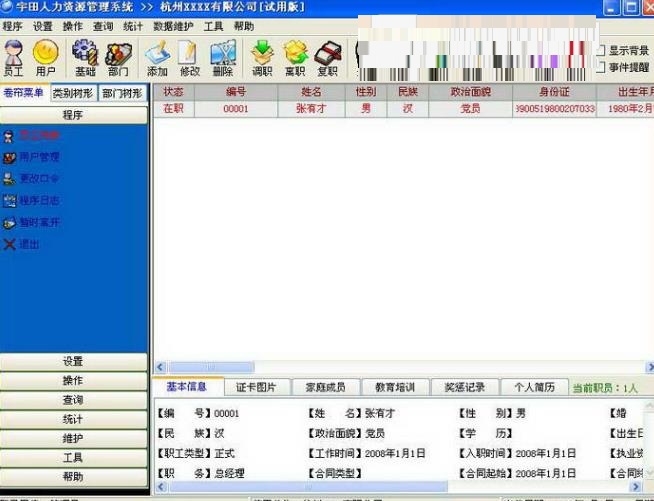654x501 pixels.
Task: Sort by the 姓名 column header
Action: pos(311,92)
